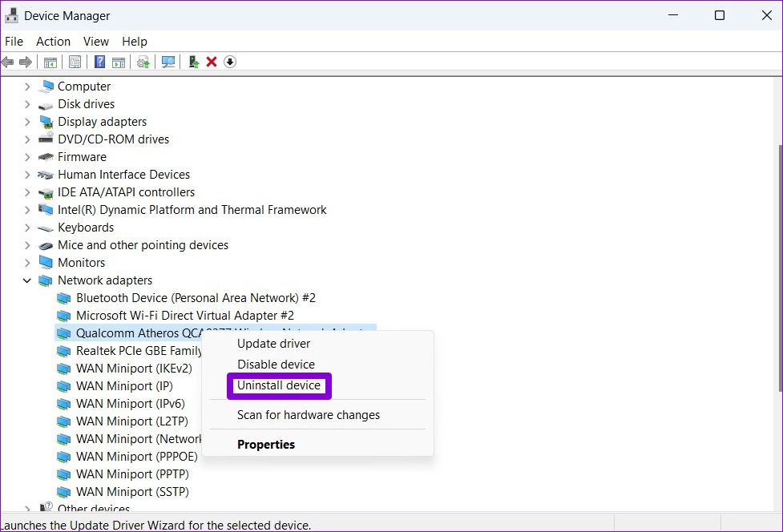The width and height of the screenshot is (783, 532).
Task: Expand the Computer node chevron
Action: click(27, 87)
